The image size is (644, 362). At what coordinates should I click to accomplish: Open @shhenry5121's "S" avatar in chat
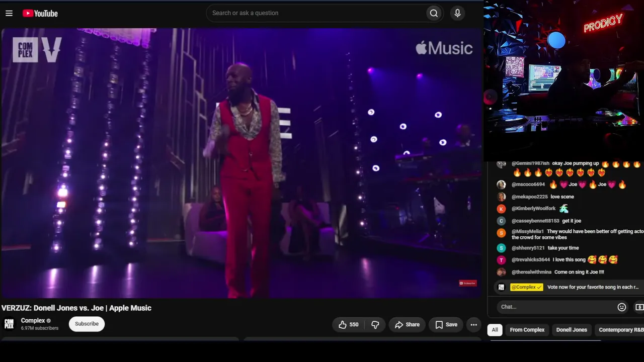[x=501, y=248]
